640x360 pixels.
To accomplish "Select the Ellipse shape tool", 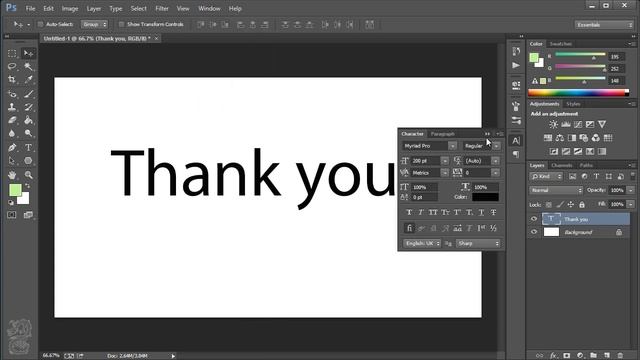I will click(28, 160).
